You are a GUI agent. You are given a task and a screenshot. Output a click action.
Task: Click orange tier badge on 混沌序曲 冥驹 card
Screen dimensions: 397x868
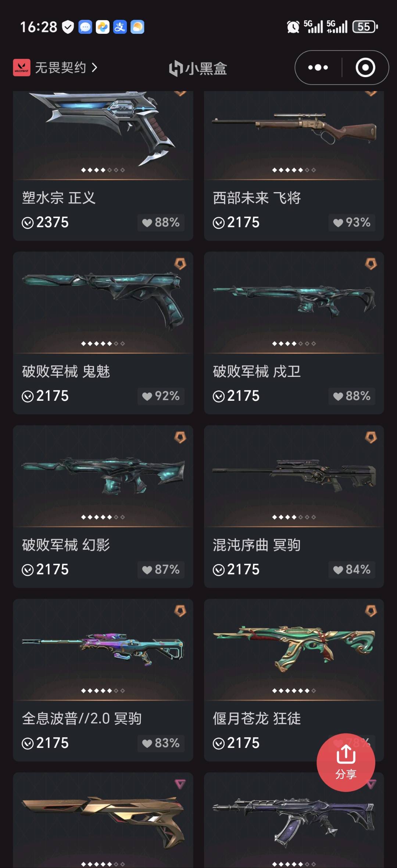point(371,437)
